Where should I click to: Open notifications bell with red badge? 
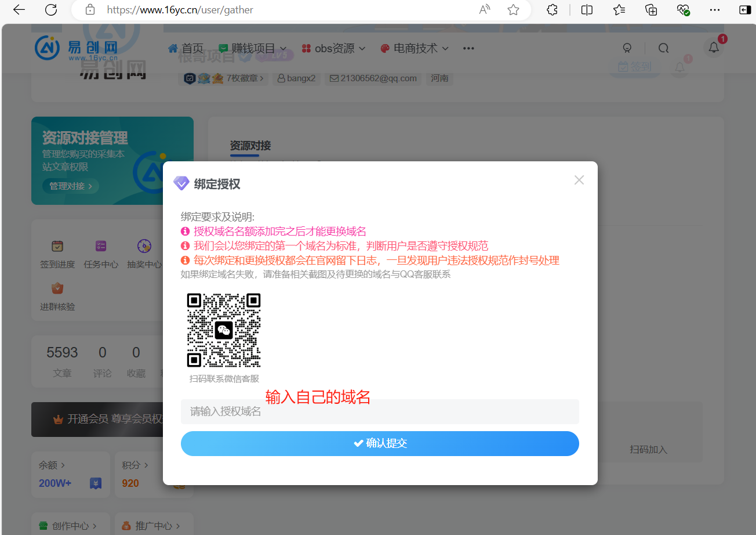[714, 48]
